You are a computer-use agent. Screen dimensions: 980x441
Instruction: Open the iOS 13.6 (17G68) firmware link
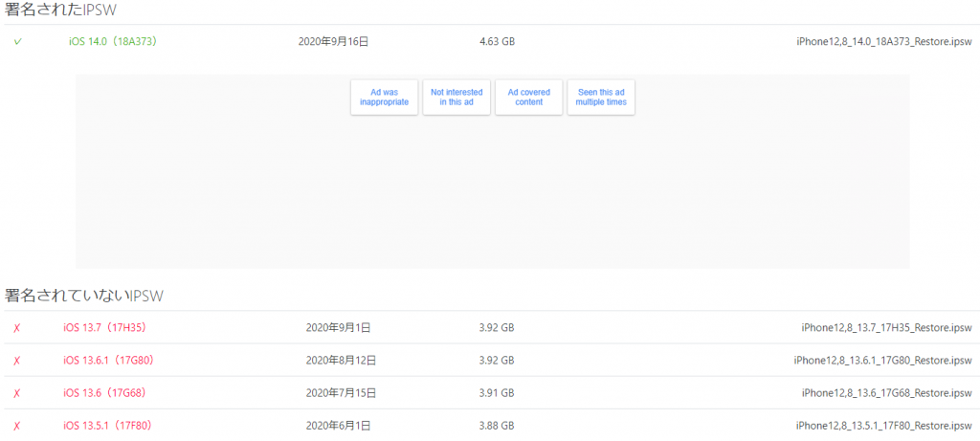[104, 393]
